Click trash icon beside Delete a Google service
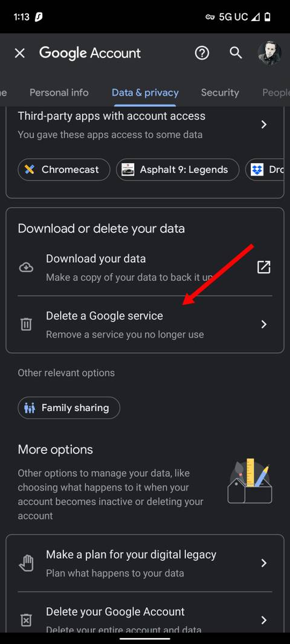This screenshot has width=290, height=644. click(x=26, y=325)
